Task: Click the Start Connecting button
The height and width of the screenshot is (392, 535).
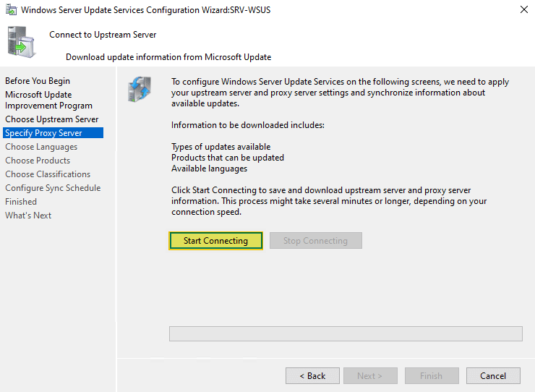Action: click(x=215, y=241)
